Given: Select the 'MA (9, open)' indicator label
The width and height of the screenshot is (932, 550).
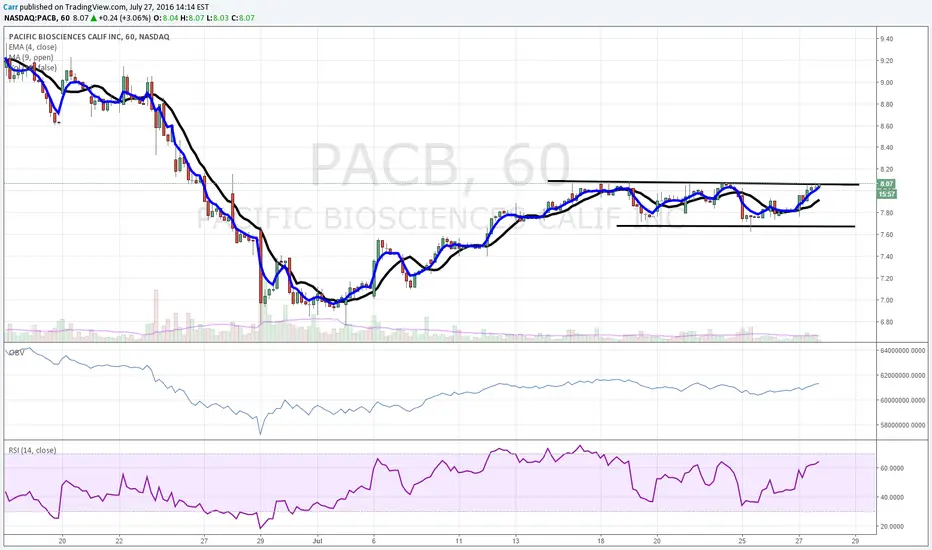Looking at the screenshot, I should point(30,57).
